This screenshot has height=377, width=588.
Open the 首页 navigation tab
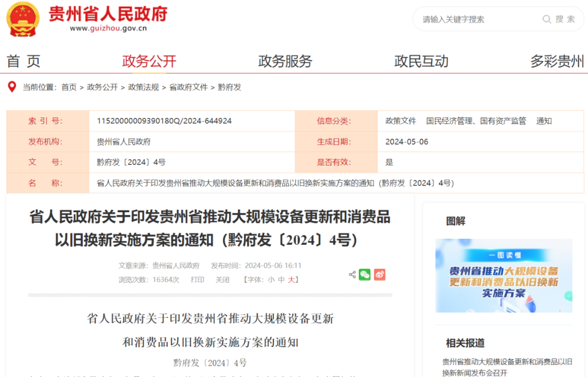[x=23, y=61]
